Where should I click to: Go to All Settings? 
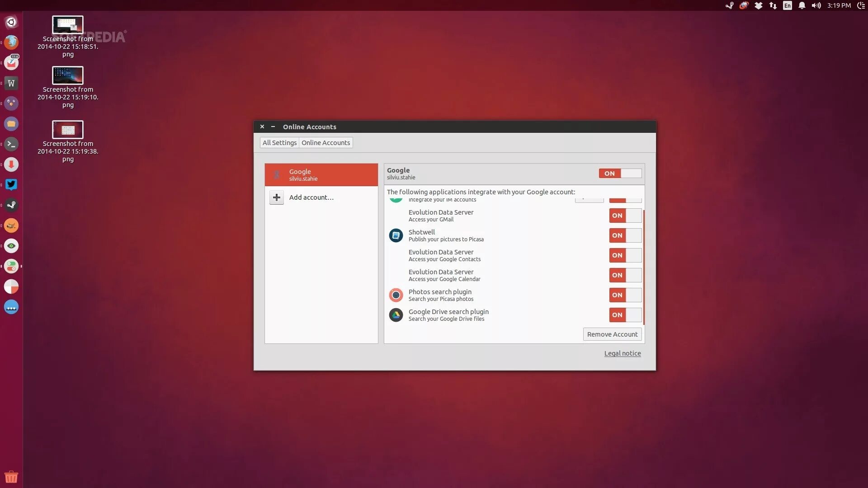tap(279, 143)
